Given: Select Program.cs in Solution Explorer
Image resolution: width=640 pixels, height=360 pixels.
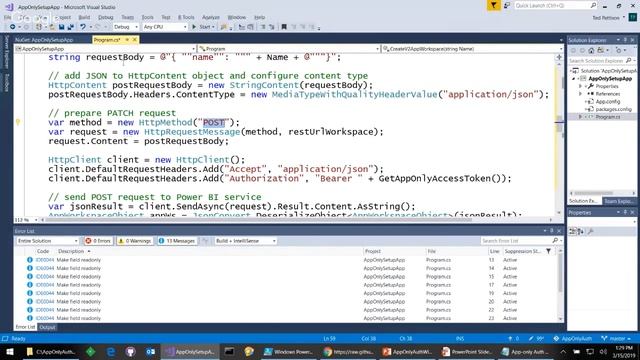Looking at the screenshot, I should [607, 117].
